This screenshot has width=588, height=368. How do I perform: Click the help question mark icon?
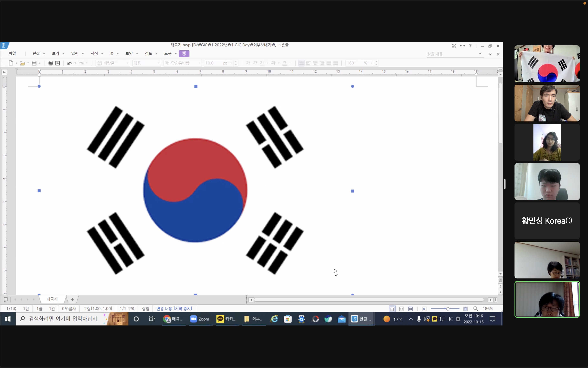pyautogui.click(x=470, y=46)
